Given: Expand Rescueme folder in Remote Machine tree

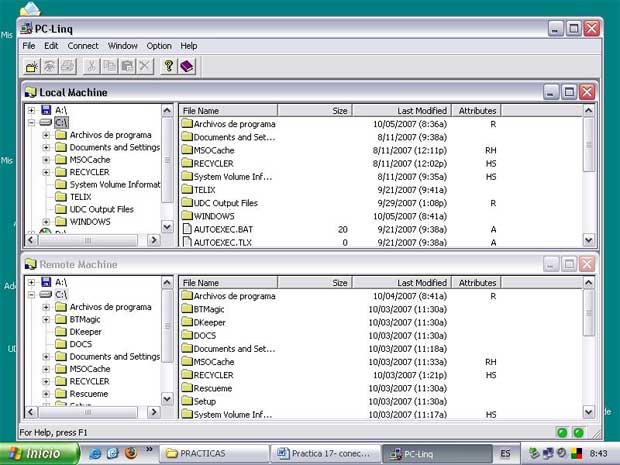Looking at the screenshot, I should point(46,394).
